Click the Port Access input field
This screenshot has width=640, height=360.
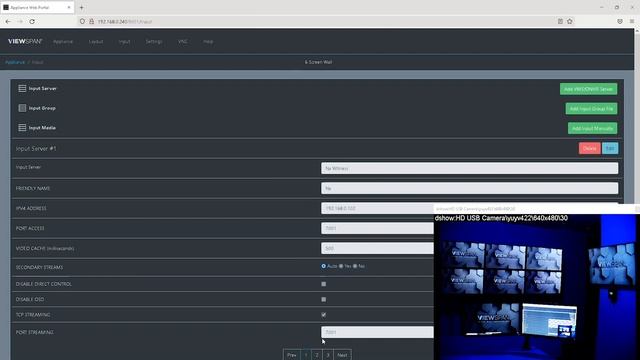coord(377,228)
